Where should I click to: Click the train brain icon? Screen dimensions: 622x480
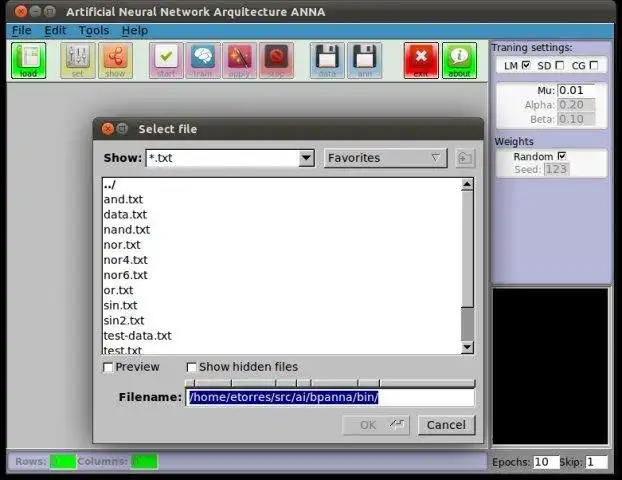(x=203, y=60)
